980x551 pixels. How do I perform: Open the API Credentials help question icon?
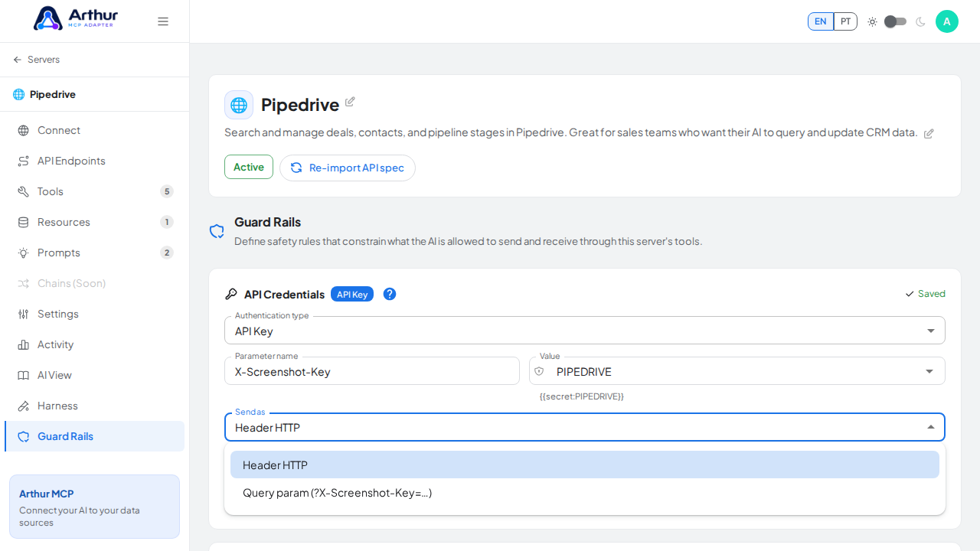(x=390, y=294)
